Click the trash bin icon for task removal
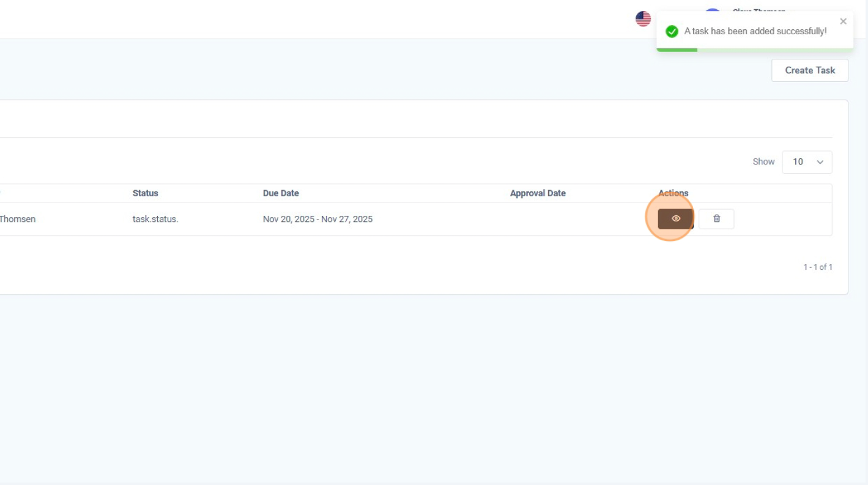 coord(717,218)
